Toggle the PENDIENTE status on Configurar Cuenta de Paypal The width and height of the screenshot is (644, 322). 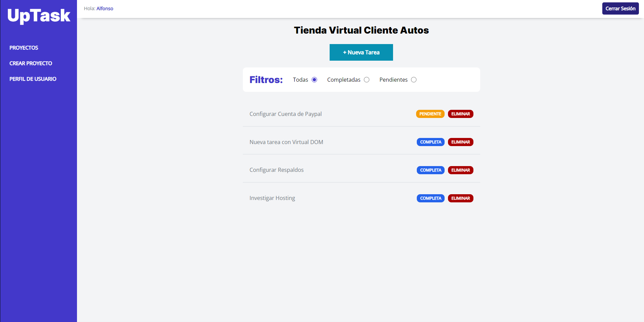tap(430, 114)
